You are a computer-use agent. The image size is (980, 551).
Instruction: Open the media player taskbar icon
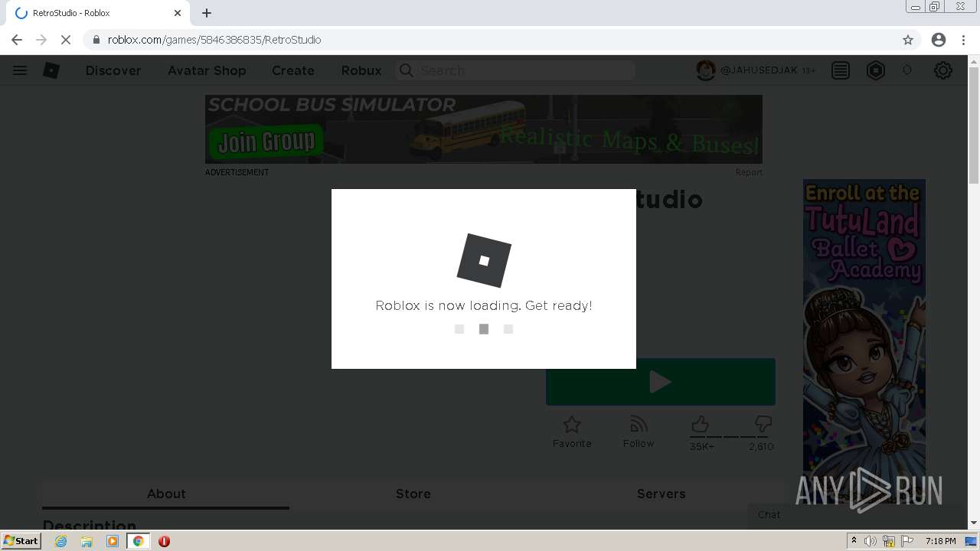point(113,541)
